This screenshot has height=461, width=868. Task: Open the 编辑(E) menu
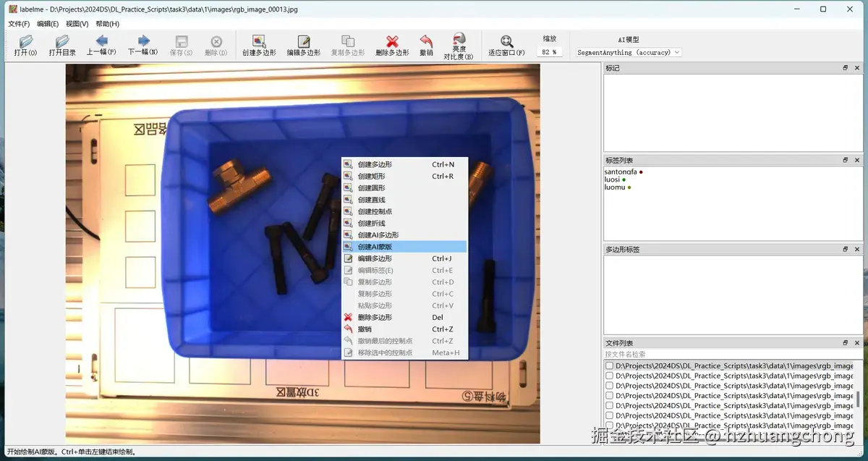(x=48, y=24)
